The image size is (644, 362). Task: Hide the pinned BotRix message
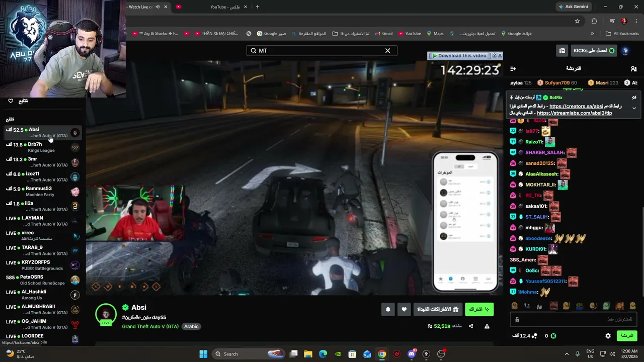(x=634, y=98)
